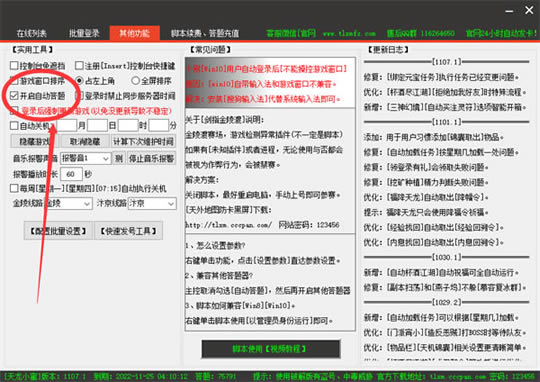540x382 pixels.
Task: Open the 配置批量设置 button
Action: pyautogui.click(x=58, y=231)
